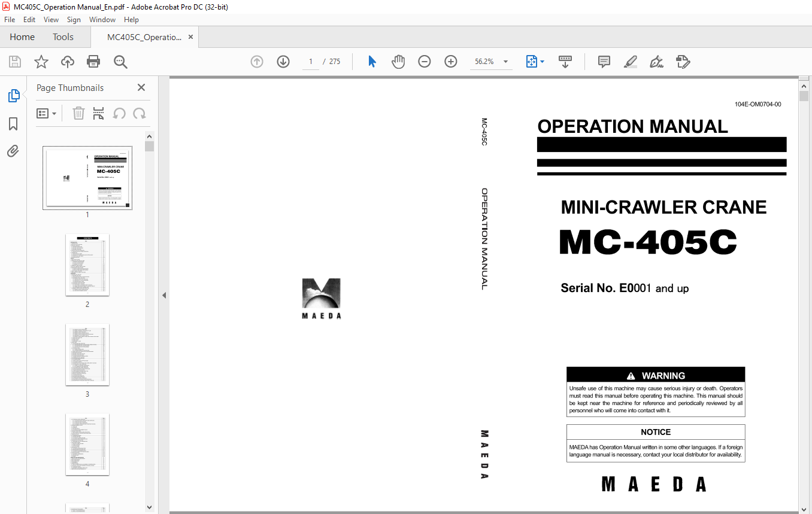Switch to the Tools tab

(63, 37)
